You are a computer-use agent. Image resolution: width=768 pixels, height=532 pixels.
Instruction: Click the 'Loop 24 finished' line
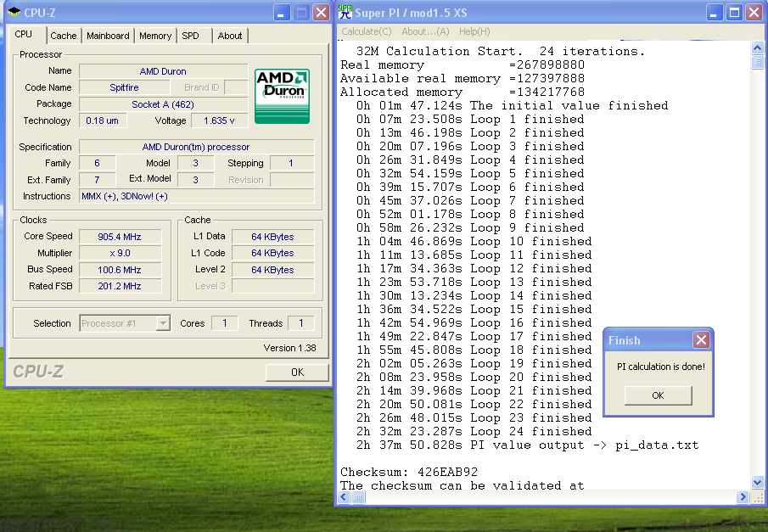click(x=474, y=432)
